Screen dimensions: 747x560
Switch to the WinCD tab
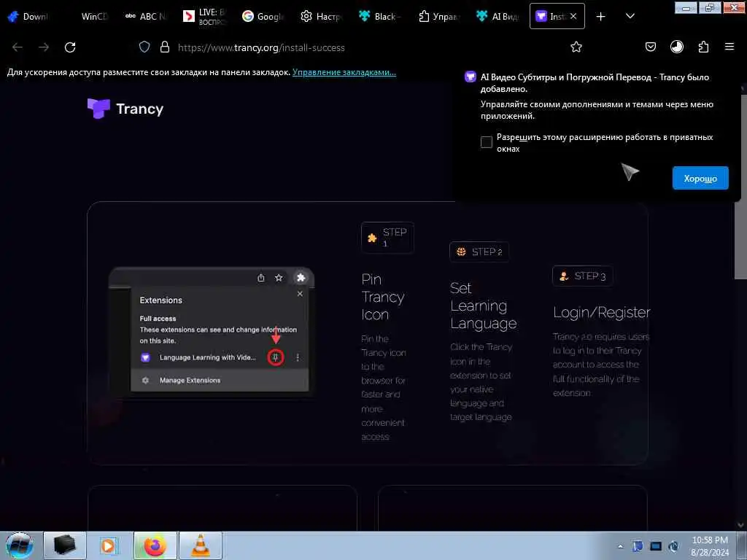point(94,17)
